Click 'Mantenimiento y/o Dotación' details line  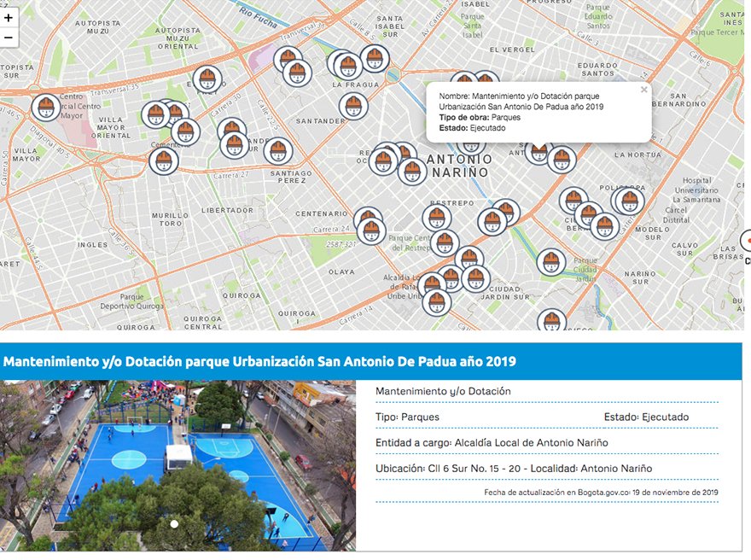(x=443, y=391)
